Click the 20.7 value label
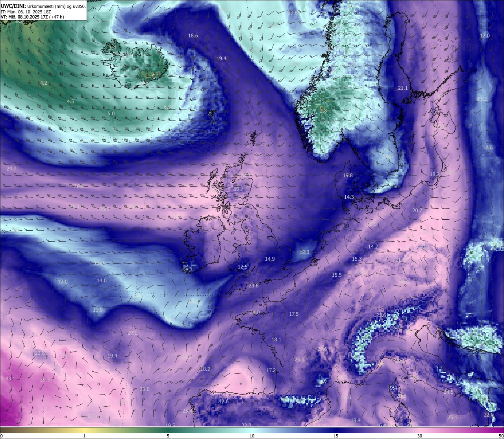Viewport: 504px width, 439px height. [417, 211]
